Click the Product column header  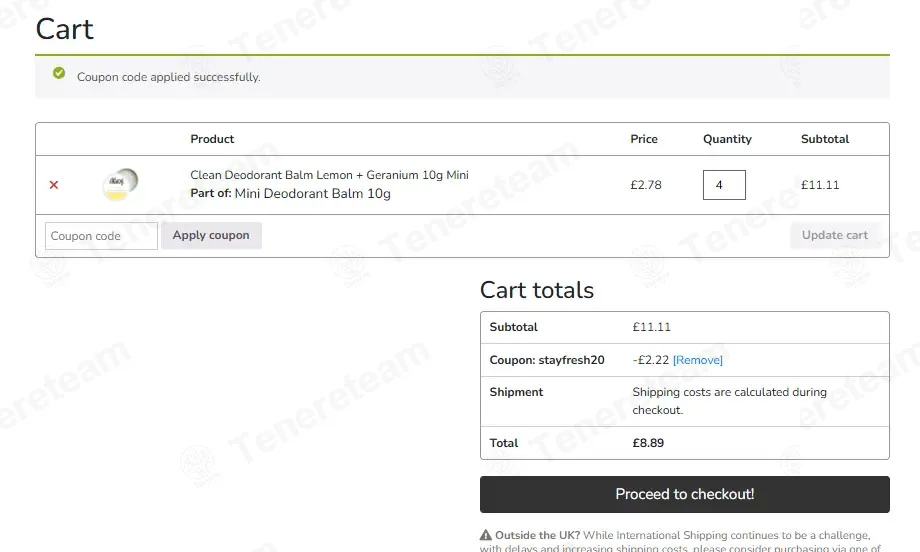coord(212,139)
